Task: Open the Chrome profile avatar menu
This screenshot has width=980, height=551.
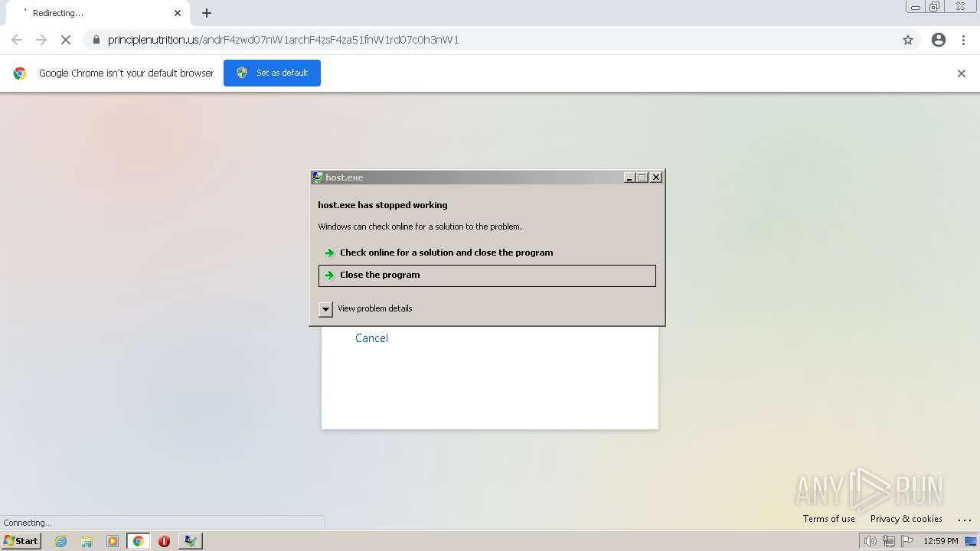Action: click(939, 40)
